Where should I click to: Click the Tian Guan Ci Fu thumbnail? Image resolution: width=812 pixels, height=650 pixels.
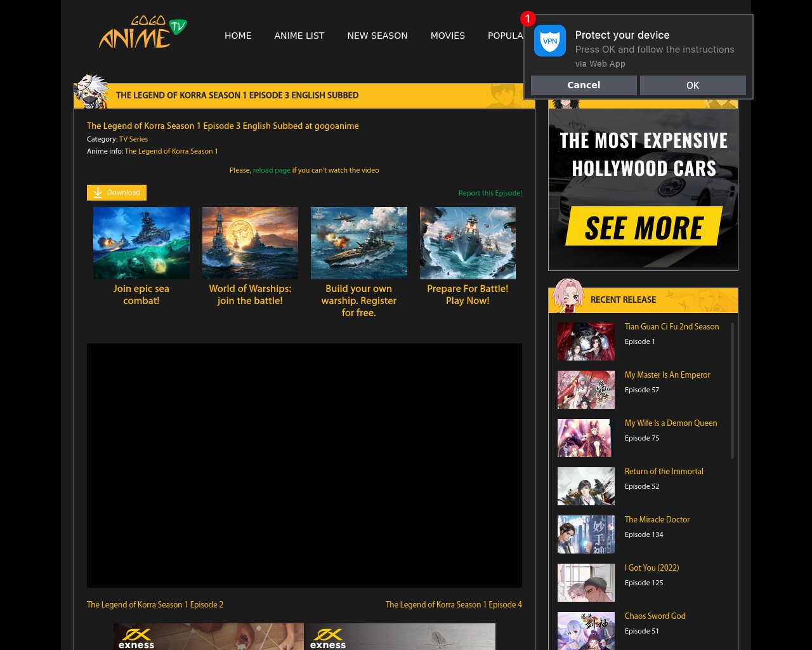tap(586, 342)
